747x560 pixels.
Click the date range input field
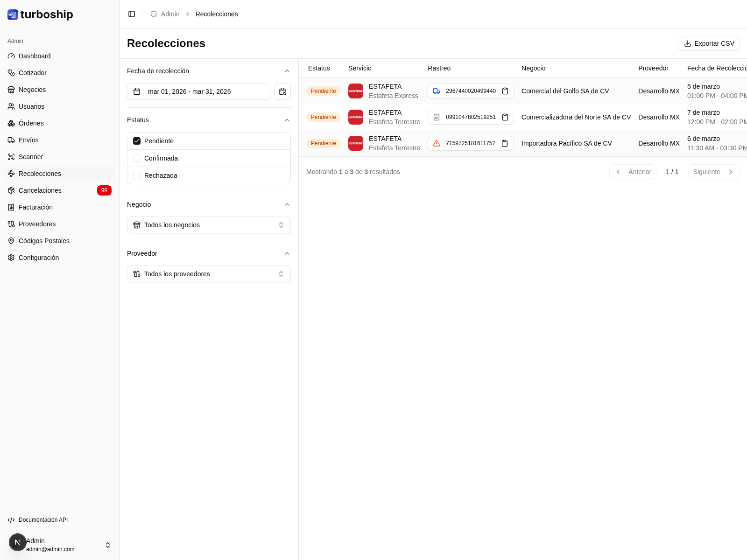pos(198,91)
